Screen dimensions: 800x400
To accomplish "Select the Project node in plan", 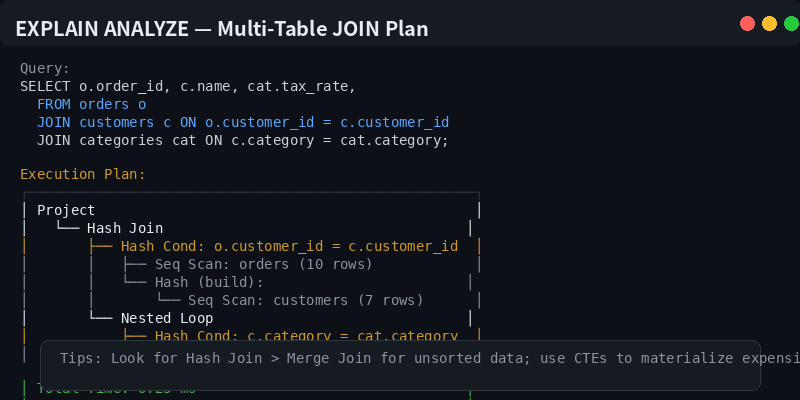I will (x=66, y=210).
